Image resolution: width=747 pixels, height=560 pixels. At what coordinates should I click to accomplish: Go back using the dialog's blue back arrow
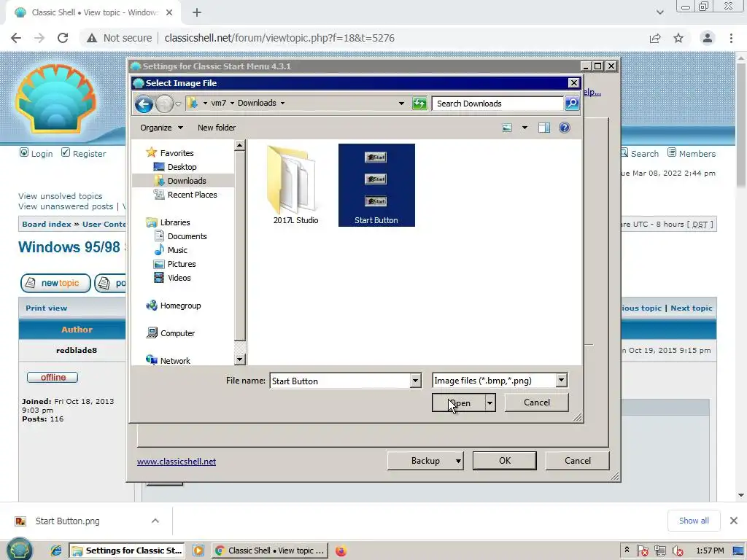click(144, 104)
